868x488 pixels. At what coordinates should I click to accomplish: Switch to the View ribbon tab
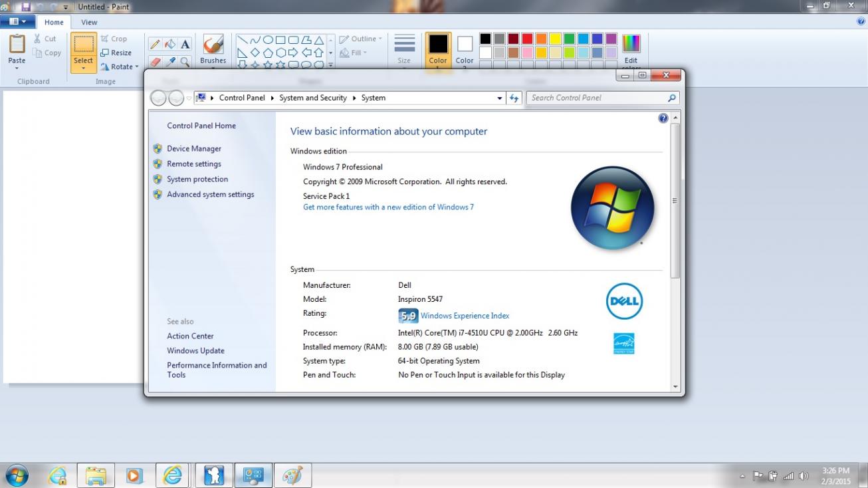pos(89,22)
